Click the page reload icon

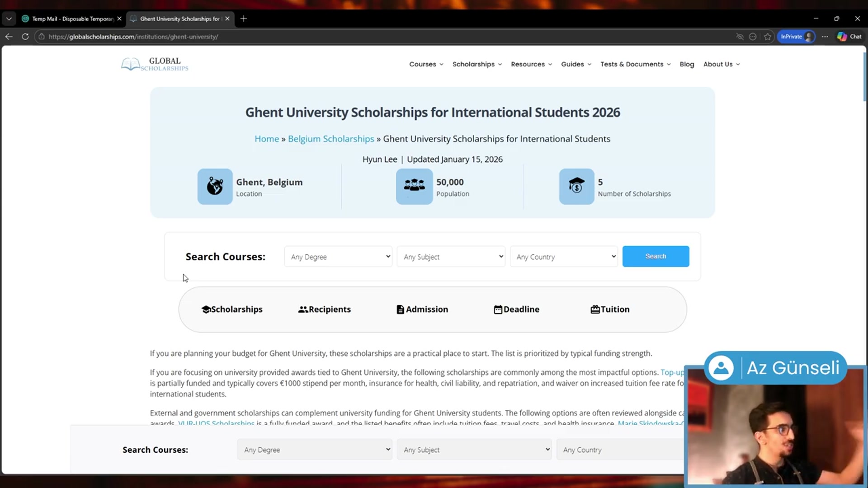tap(25, 37)
